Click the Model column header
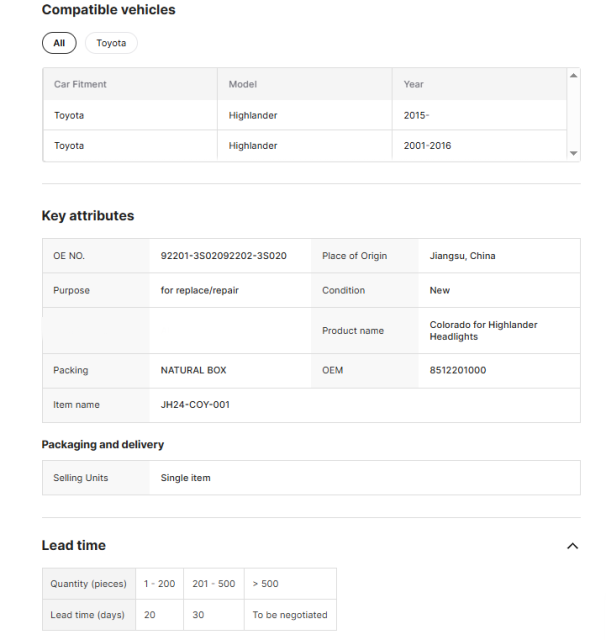This screenshot has width=606, height=640. [x=243, y=84]
